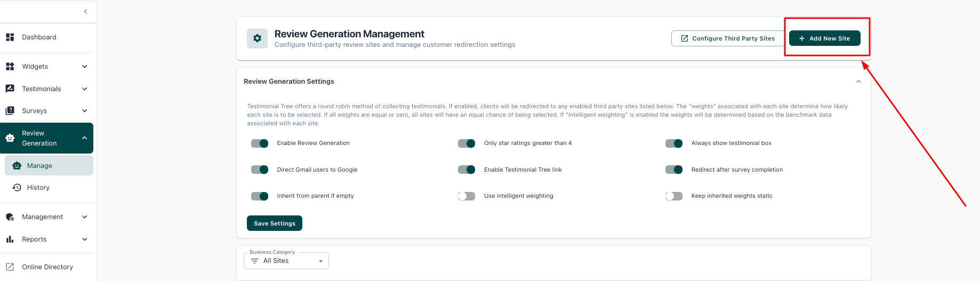Click the Online Directory external link icon

point(10,267)
